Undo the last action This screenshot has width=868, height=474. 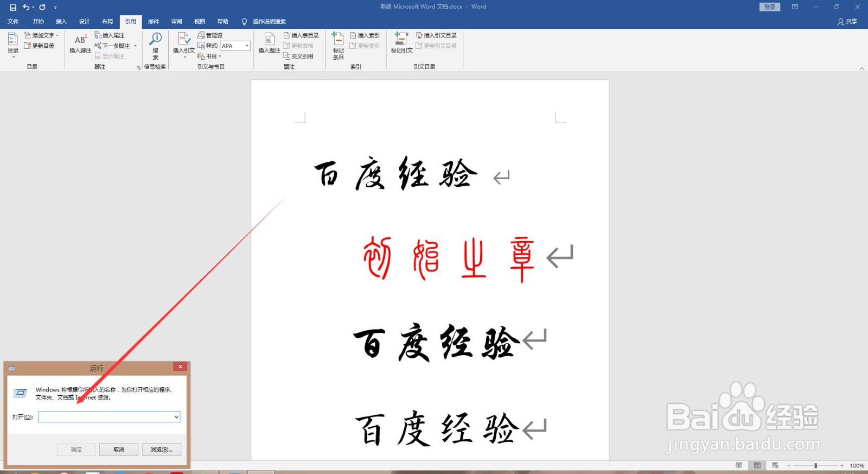click(25, 7)
